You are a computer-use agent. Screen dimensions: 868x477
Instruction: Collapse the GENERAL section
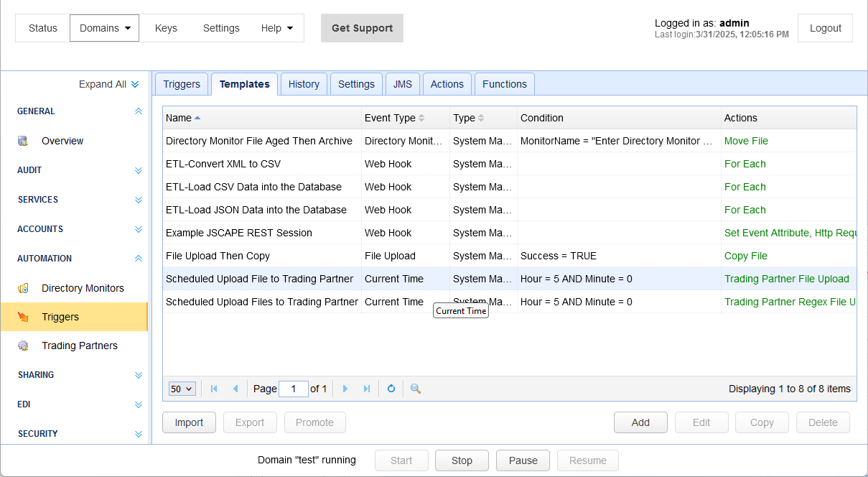point(139,111)
